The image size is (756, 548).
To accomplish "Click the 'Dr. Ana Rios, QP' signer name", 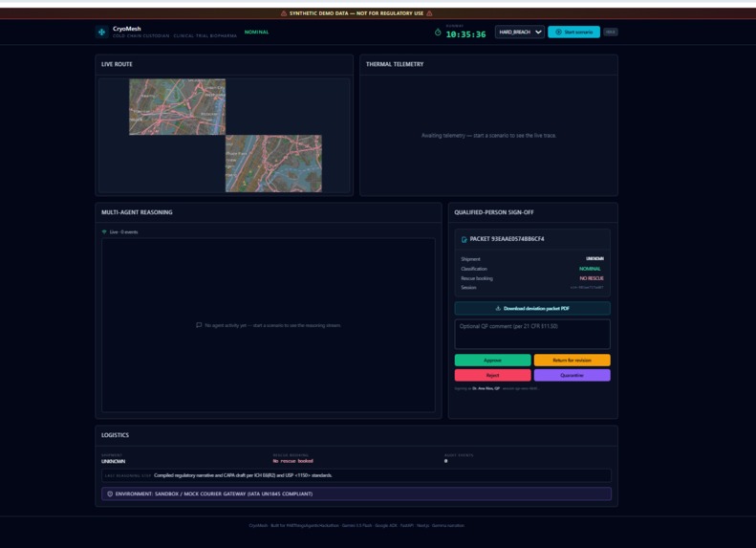I will [x=486, y=388].
